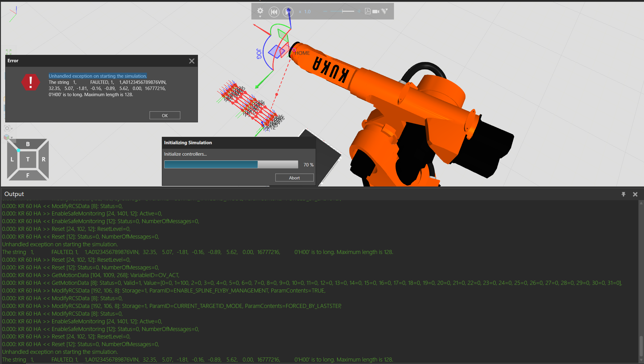Export to 3D PDF icon
Viewport: 644px width, 364px height.
[x=367, y=11]
